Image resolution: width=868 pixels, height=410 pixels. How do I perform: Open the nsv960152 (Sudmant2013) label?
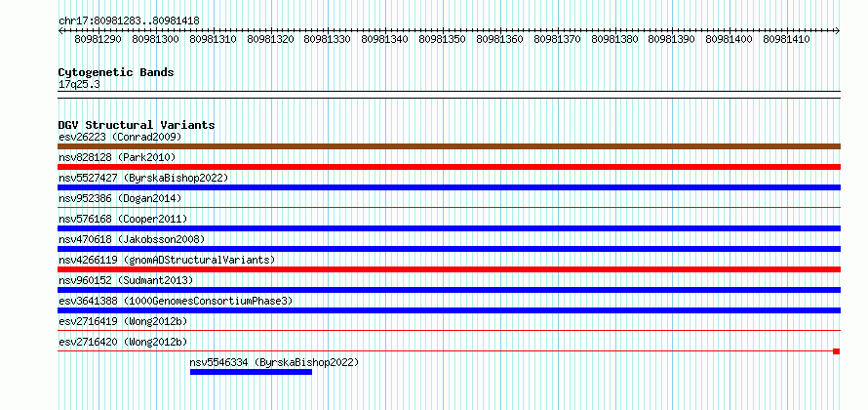(x=126, y=280)
